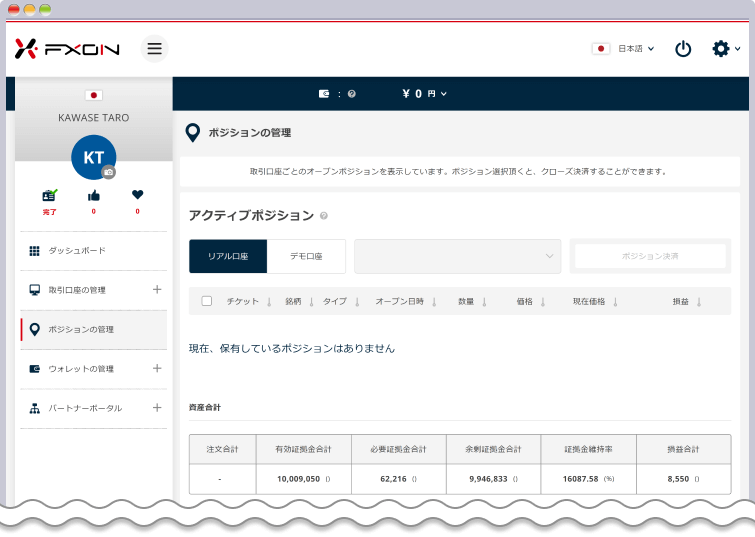Image resolution: width=755 pixels, height=537 pixels.
Task: Click the 注文合計 header cell
Action: (222, 449)
